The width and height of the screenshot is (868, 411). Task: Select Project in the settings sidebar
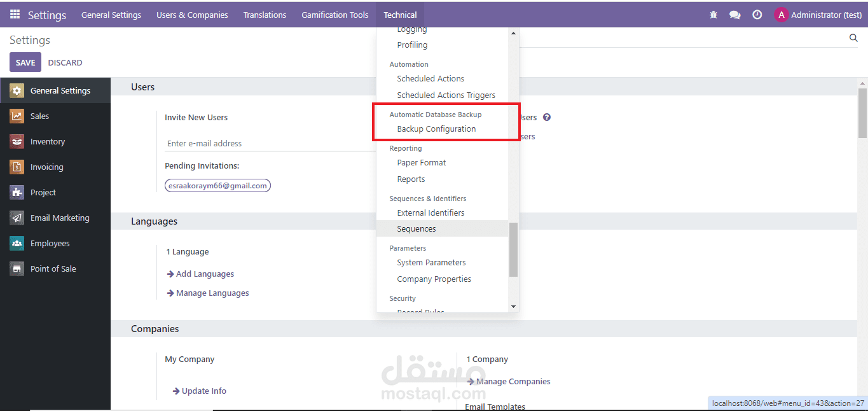(55, 192)
